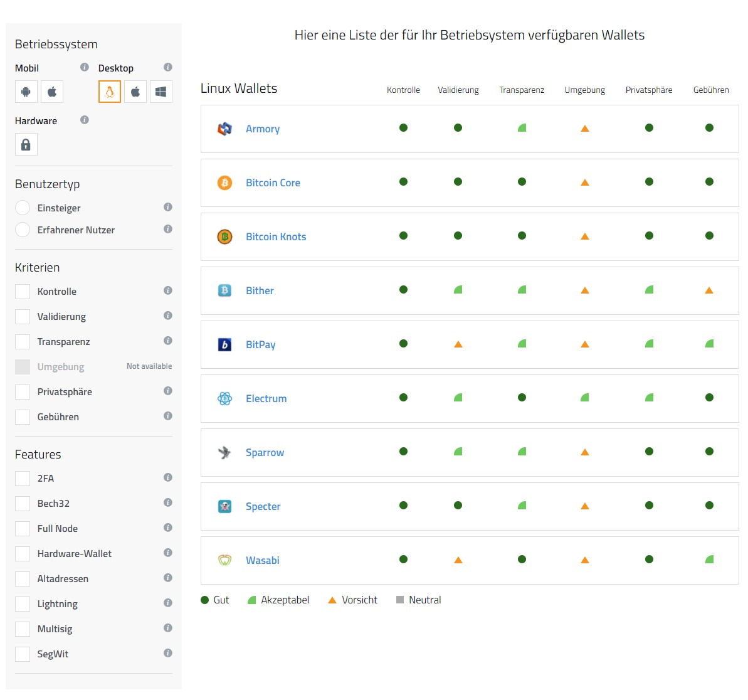Tick the 2FA feature checkbox
Viewport: 748px width, 700px height.
23,479
